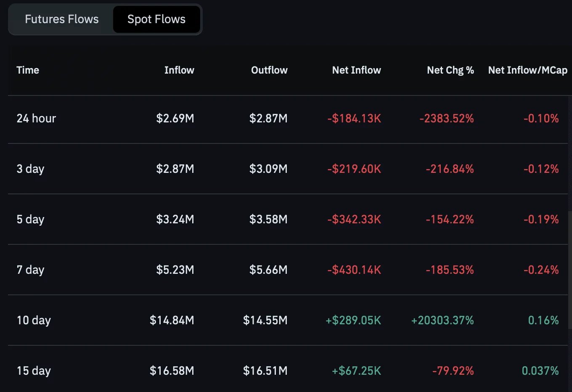572x392 pixels.
Task: Click the 3 day inflow value $2.87M
Action: coord(175,169)
